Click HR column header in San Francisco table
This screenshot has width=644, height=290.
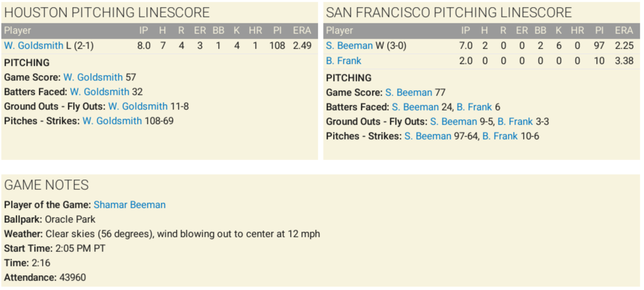(x=577, y=30)
